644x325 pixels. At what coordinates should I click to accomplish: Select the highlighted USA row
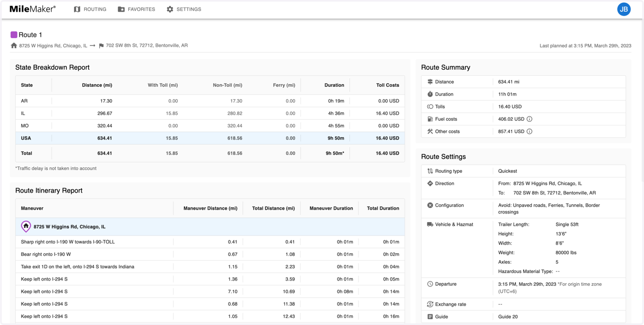[210, 138]
